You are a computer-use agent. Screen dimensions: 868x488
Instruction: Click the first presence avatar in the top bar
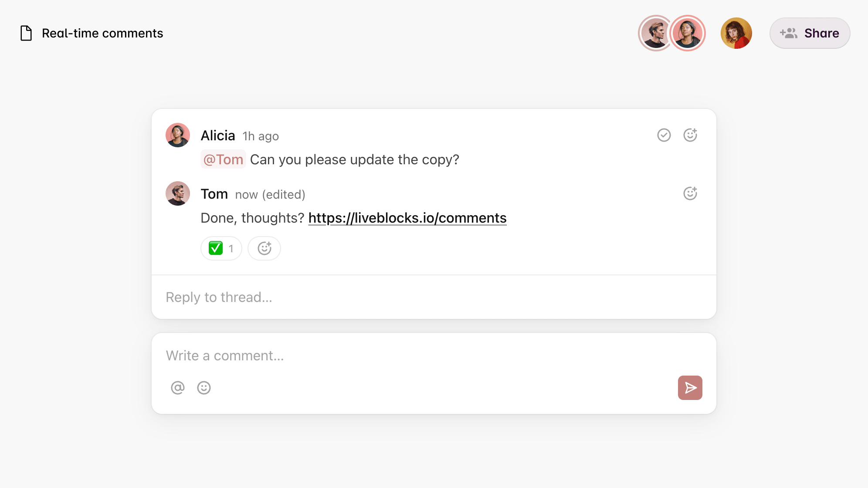coord(655,33)
